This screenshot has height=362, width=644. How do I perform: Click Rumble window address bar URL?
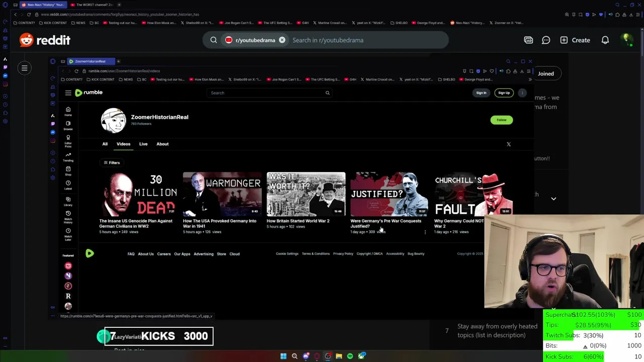[124, 71]
